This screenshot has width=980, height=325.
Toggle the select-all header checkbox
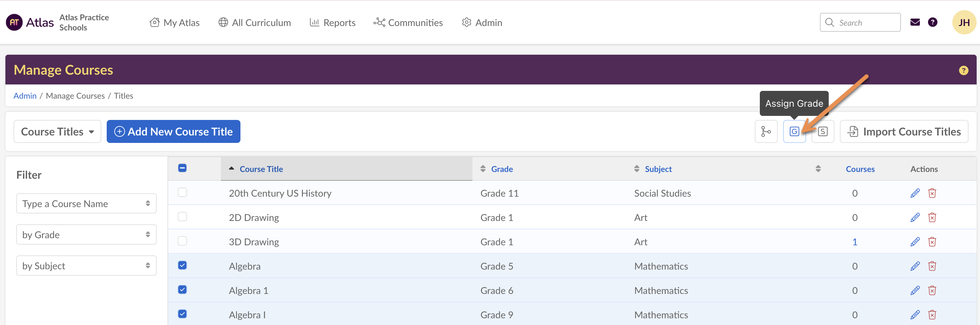click(x=182, y=168)
